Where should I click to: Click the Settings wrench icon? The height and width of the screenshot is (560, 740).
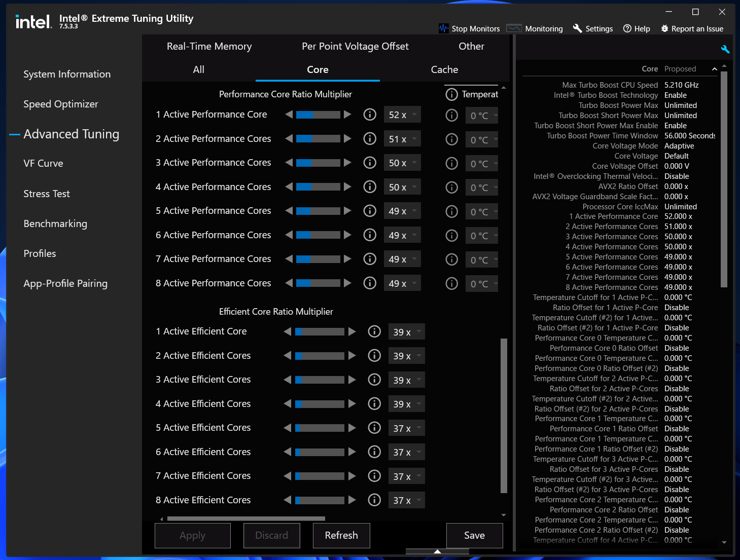pos(577,28)
